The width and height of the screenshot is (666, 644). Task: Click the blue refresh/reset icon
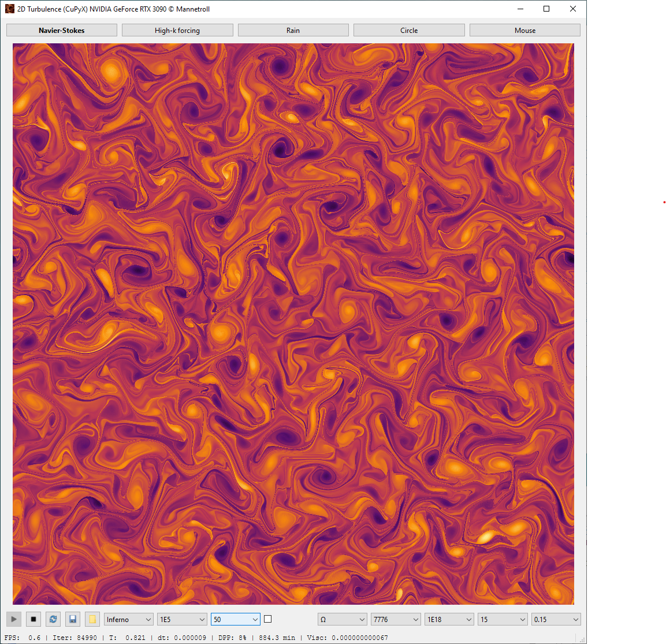point(53,619)
